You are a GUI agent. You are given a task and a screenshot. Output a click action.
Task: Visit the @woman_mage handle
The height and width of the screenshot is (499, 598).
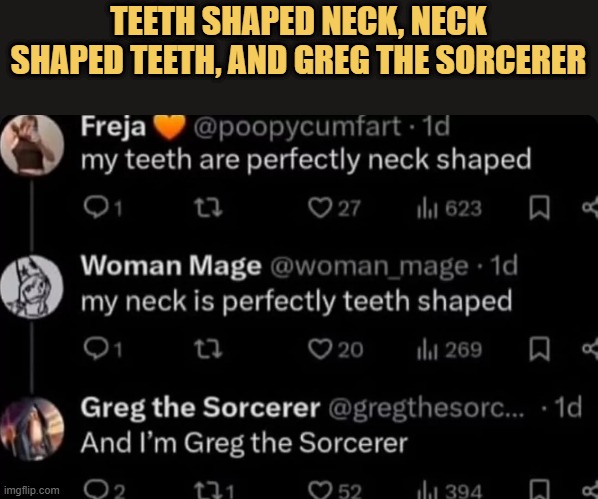pyautogui.click(x=369, y=266)
